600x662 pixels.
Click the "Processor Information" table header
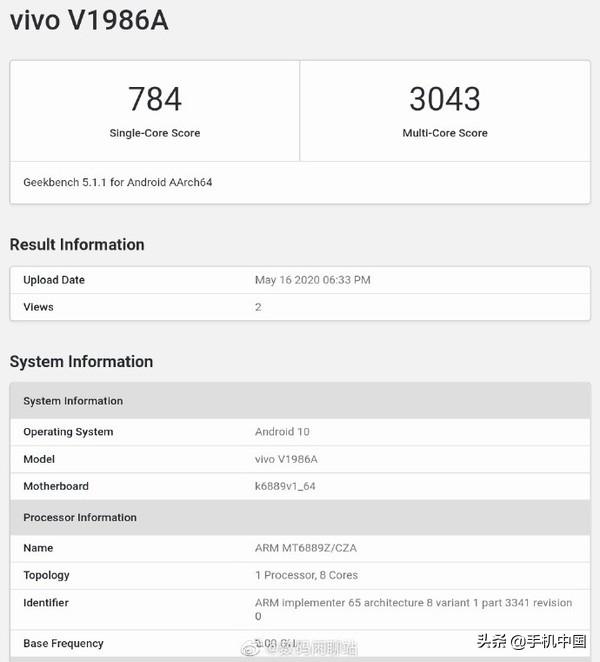[x=300, y=517]
